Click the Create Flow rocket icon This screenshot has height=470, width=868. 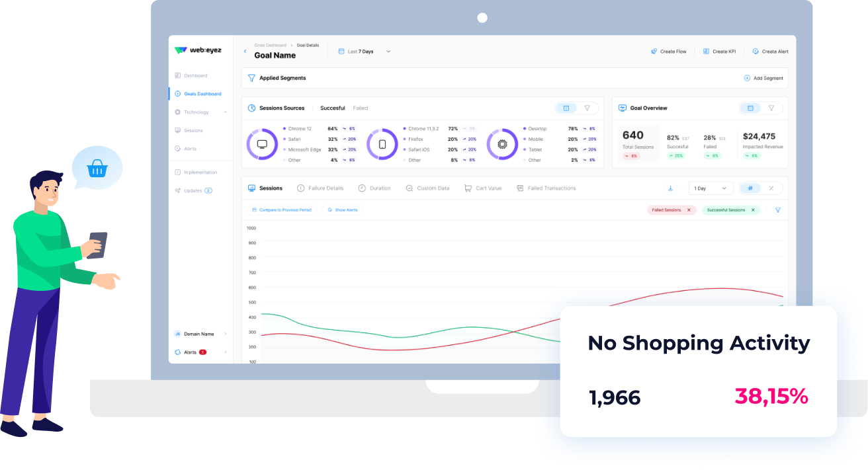(x=654, y=52)
